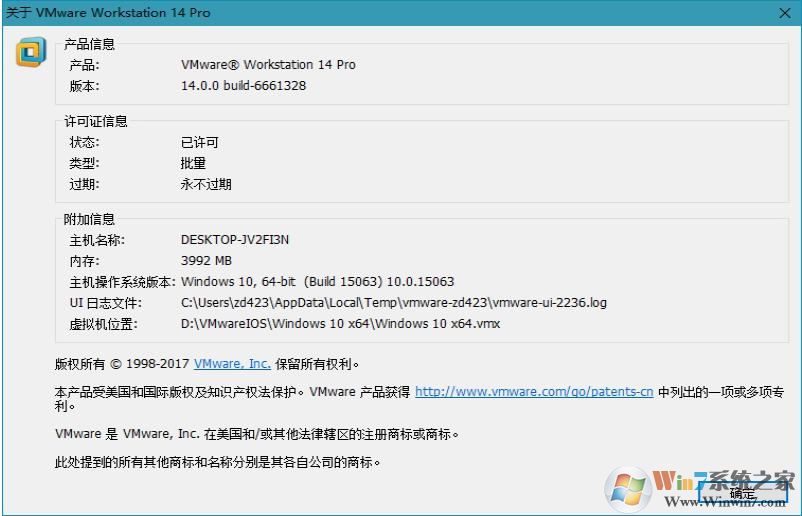The image size is (802, 516).
Task: Click the trademark notice line starting VMware 是 VMware, Inc.
Action: point(257,434)
